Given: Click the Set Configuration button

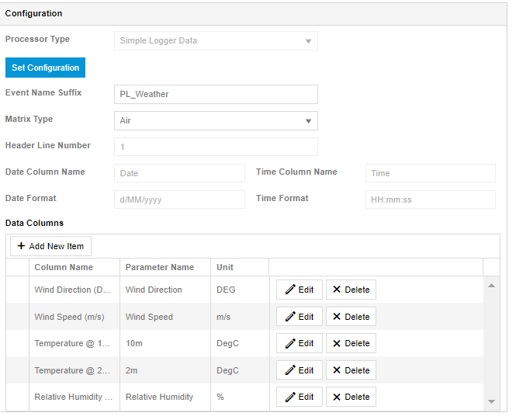Looking at the screenshot, I should coord(46,68).
